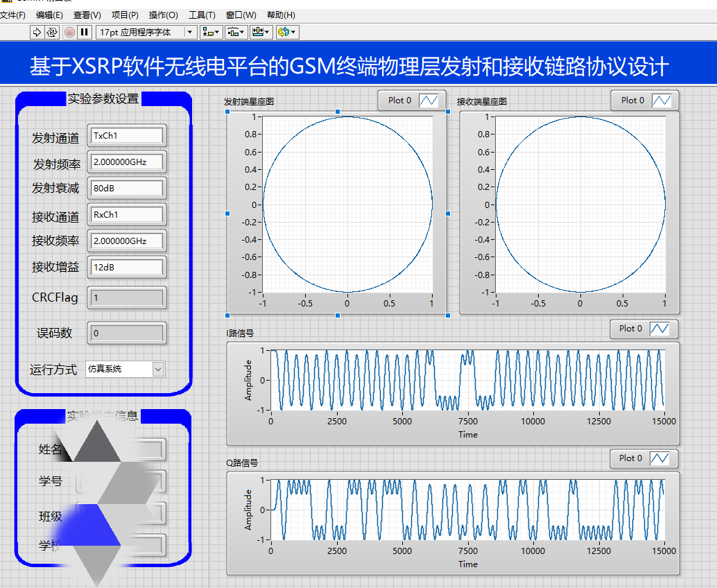Click the 接收端星座图 label text

tap(481, 101)
